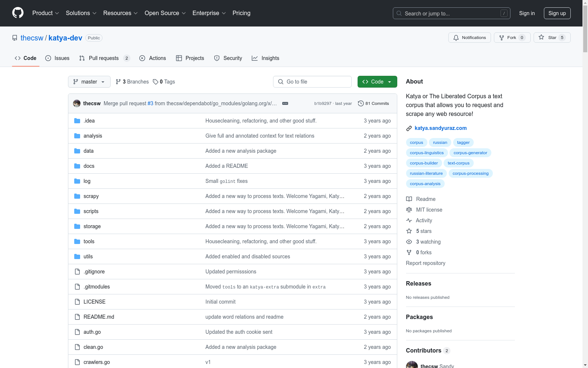This screenshot has width=588, height=368.
Task: Open the storage folder name
Action: [92, 226]
